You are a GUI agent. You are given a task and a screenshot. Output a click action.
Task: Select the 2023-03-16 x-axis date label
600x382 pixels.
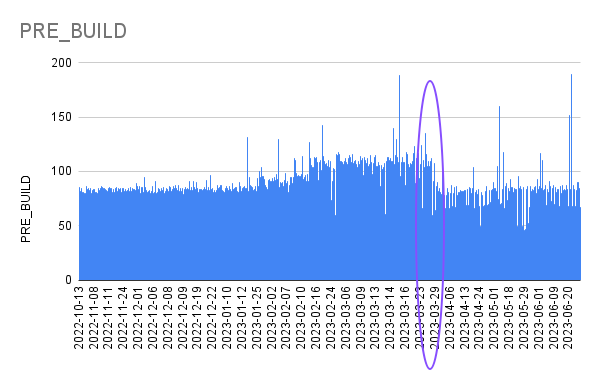coord(405,318)
